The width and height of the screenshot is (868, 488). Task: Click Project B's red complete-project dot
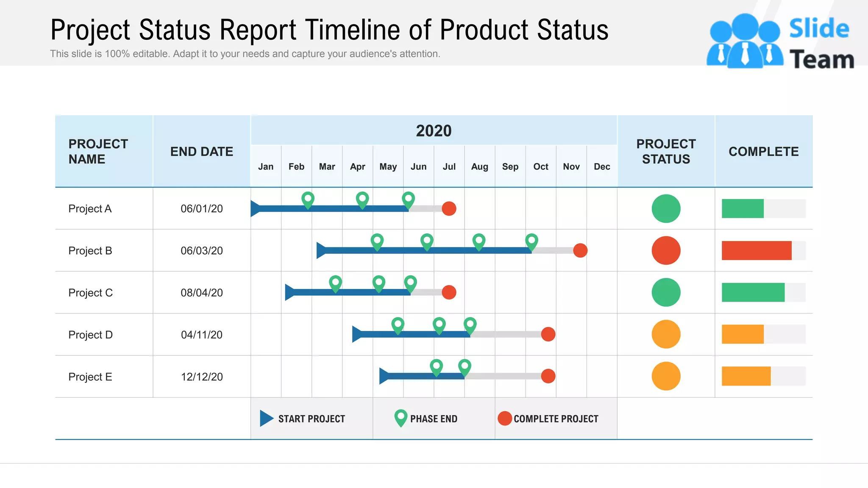(x=580, y=250)
